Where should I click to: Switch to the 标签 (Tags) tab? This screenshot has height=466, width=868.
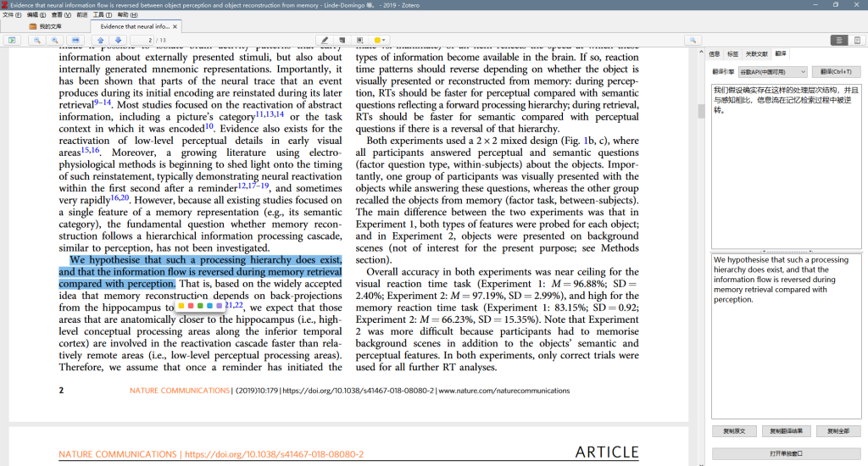click(733, 53)
